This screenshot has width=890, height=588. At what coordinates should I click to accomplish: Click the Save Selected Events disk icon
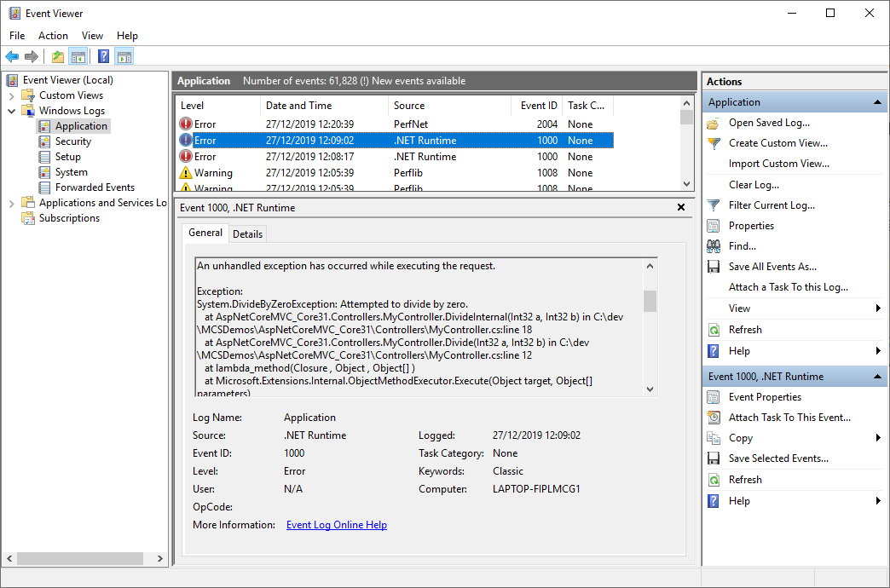[714, 458]
